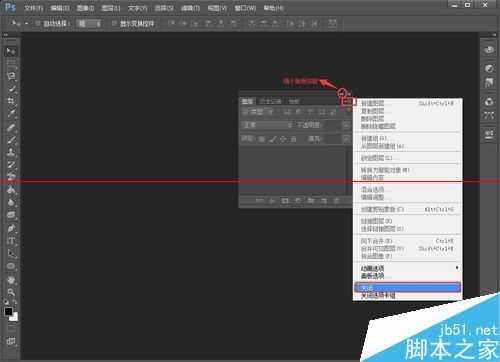Toggle lock all padlock in Layers panel
Screen dimensions: 500x362
coord(293,139)
